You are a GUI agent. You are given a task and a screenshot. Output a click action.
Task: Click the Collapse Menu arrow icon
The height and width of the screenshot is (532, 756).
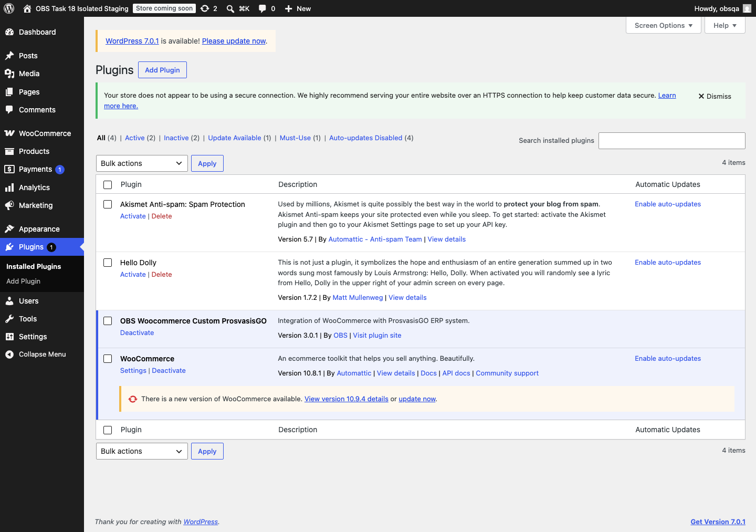9,354
